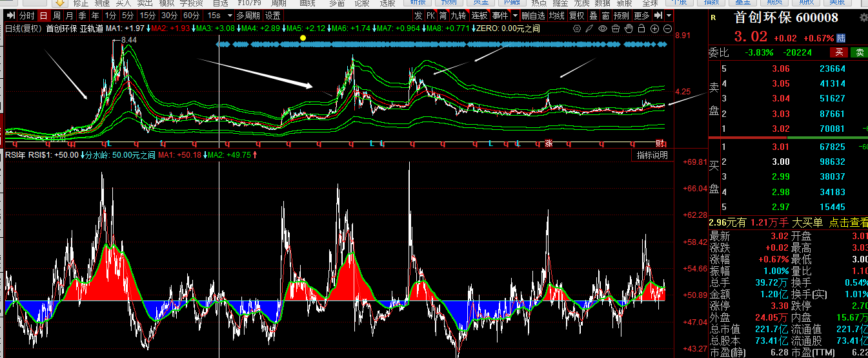This screenshot has width=868, height=358.
Task: Click the 财 marker at chart's right end
Action: [x=660, y=142]
